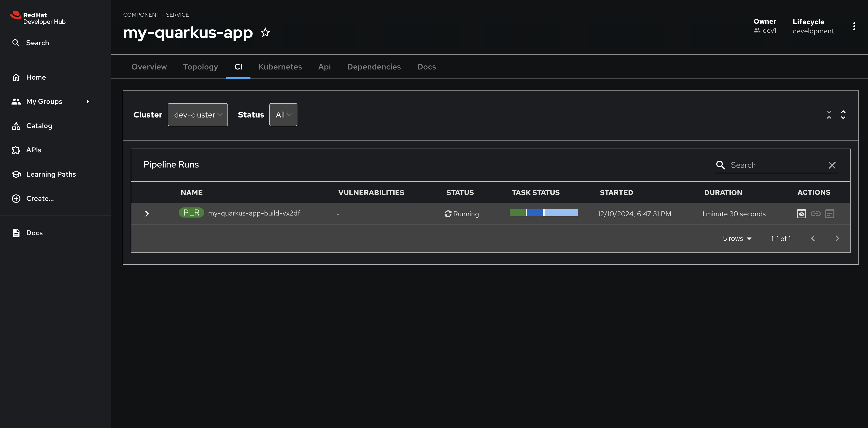This screenshot has height=428, width=868.
Task: Switch to the Dependencies tab
Action: click(374, 67)
